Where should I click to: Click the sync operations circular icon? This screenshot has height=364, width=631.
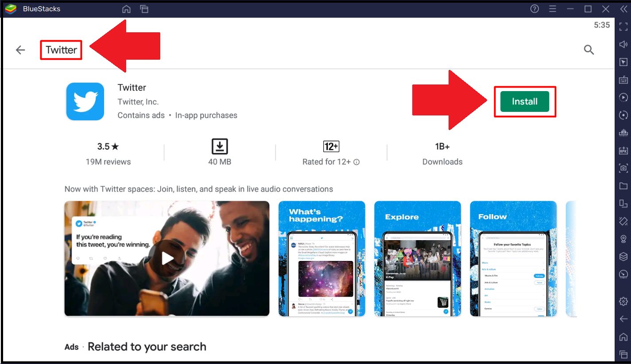(x=623, y=115)
